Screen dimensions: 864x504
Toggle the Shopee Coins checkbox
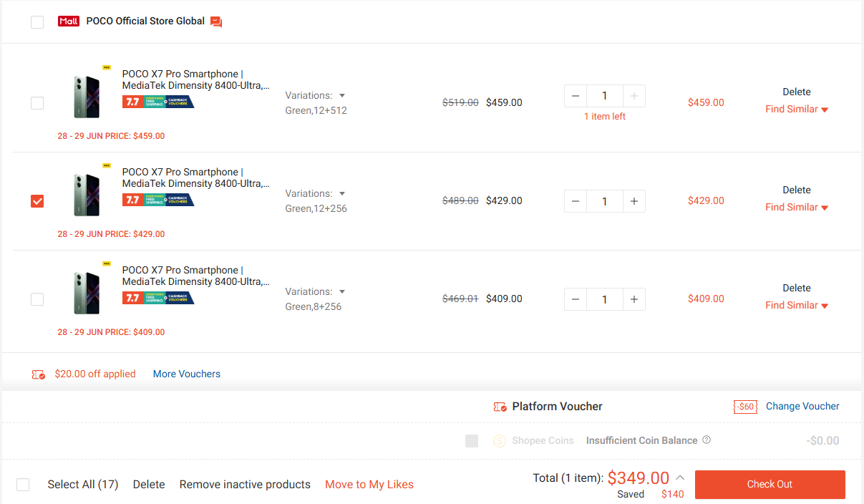(472, 441)
